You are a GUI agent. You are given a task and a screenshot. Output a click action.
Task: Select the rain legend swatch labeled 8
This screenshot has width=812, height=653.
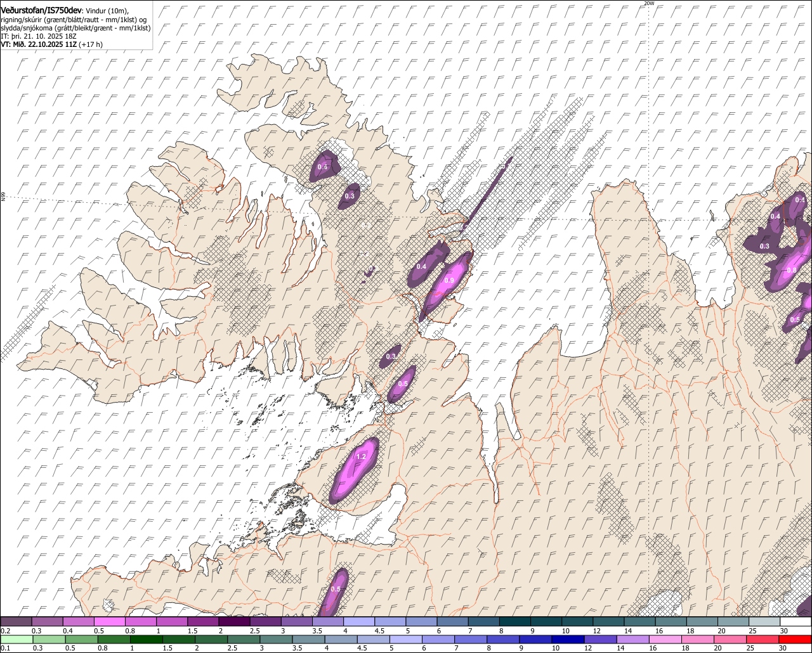click(504, 639)
